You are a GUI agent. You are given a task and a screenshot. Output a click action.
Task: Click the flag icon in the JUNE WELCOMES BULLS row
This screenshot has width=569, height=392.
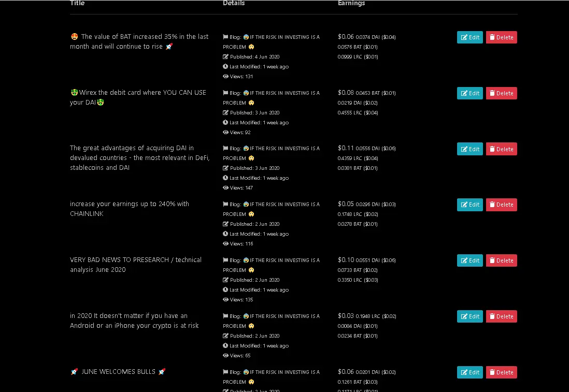pyautogui.click(x=225, y=372)
